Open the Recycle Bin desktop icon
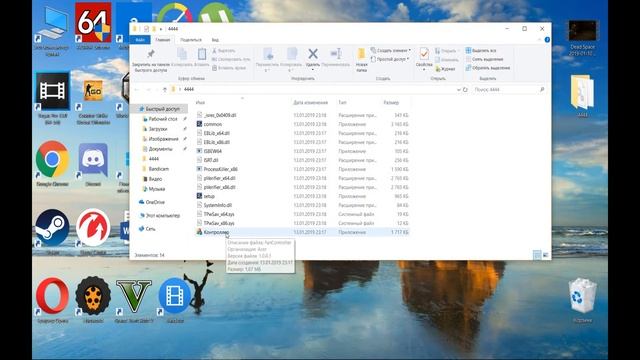This screenshot has height=360, width=640. (x=582, y=300)
